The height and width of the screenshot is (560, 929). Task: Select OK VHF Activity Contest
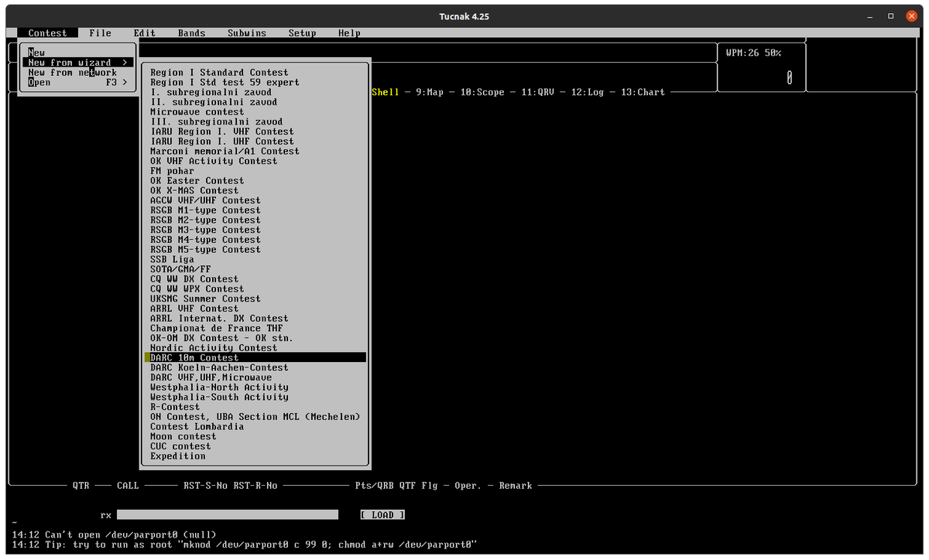[255, 161]
